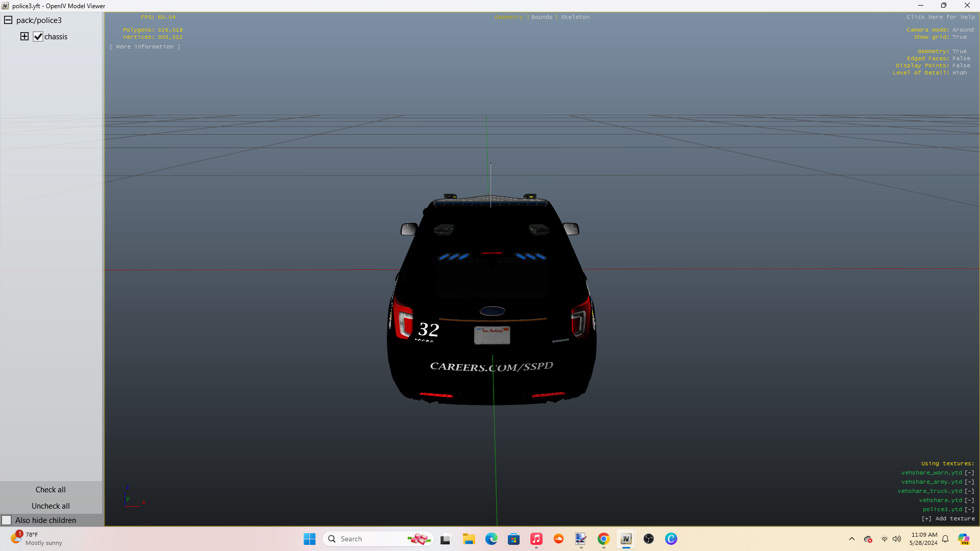The height and width of the screenshot is (551, 980).
Task: Open File Explorer from taskbar
Action: point(469,539)
